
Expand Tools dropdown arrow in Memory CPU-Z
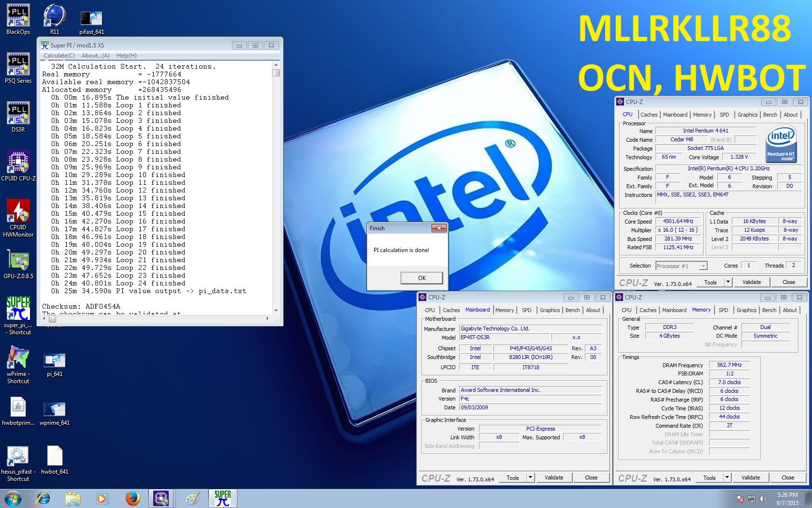(x=727, y=478)
